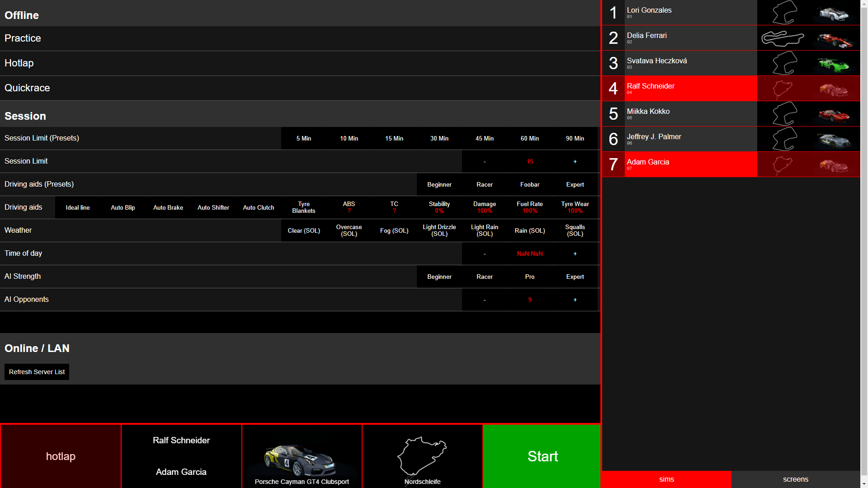Viewport: 868px width, 488px height.
Task: Toggle the Ideal line driving aid
Action: 77,207
